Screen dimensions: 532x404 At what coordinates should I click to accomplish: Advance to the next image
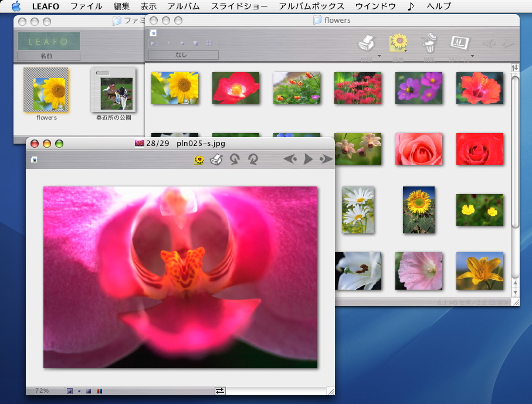325,159
